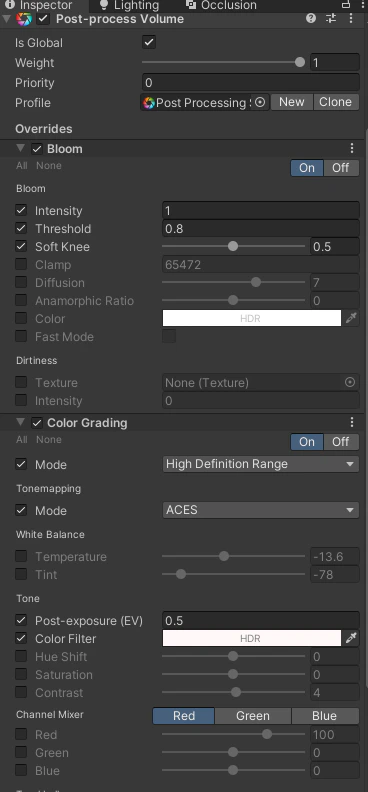Enable the Saturation override checkbox
This screenshot has height=792, width=368.
coord(21,674)
